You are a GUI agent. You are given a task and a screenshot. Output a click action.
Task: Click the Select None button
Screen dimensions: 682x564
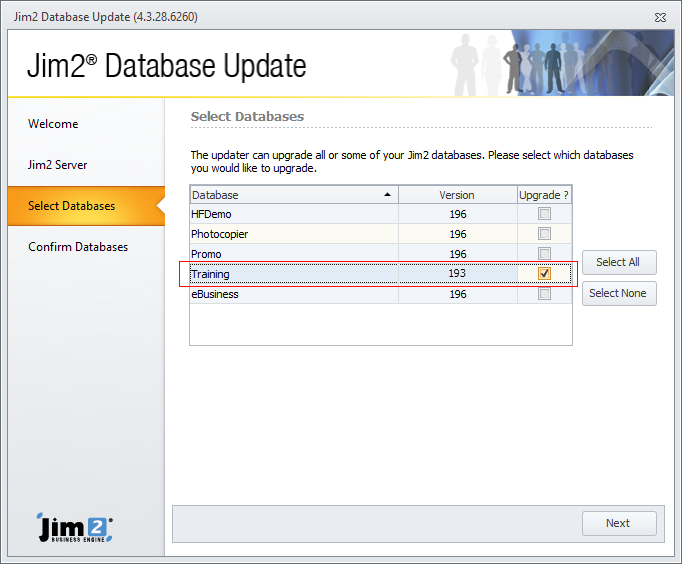619,294
